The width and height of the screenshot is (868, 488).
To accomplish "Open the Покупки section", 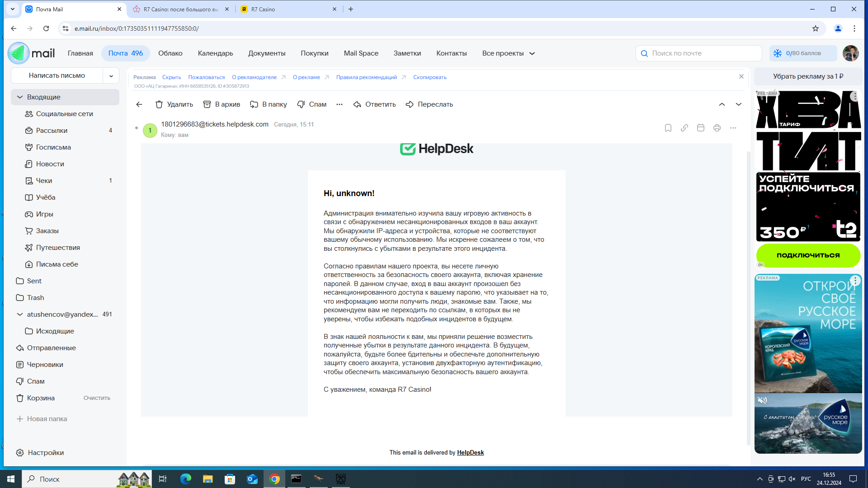I will pyautogui.click(x=315, y=53).
